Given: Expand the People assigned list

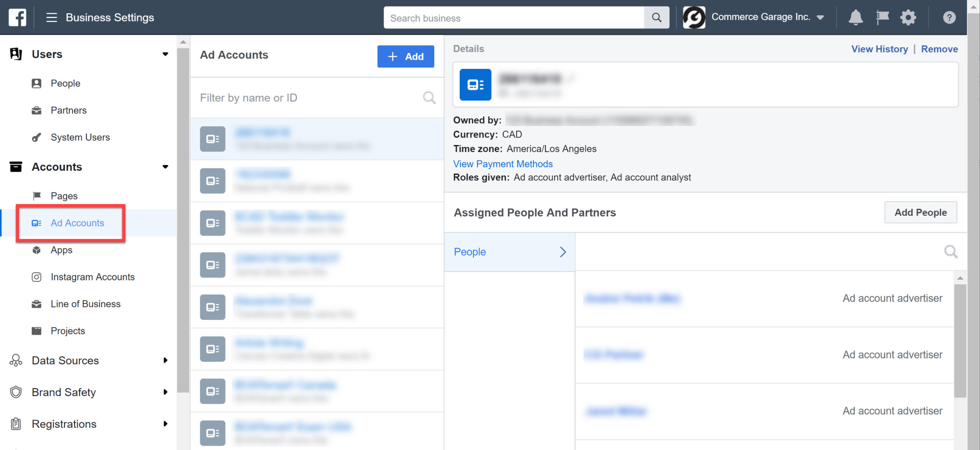Looking at the screenshot, I should tap(562, 252).
